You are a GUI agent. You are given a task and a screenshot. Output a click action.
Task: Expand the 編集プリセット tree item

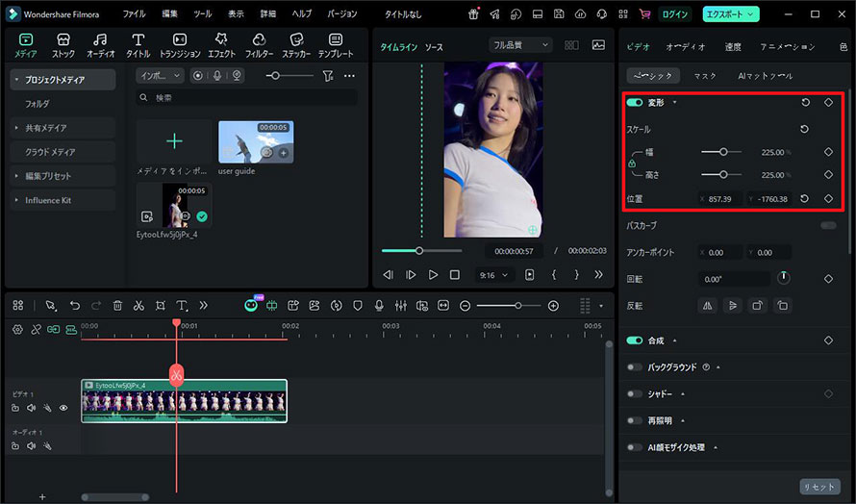click(16, 176)
